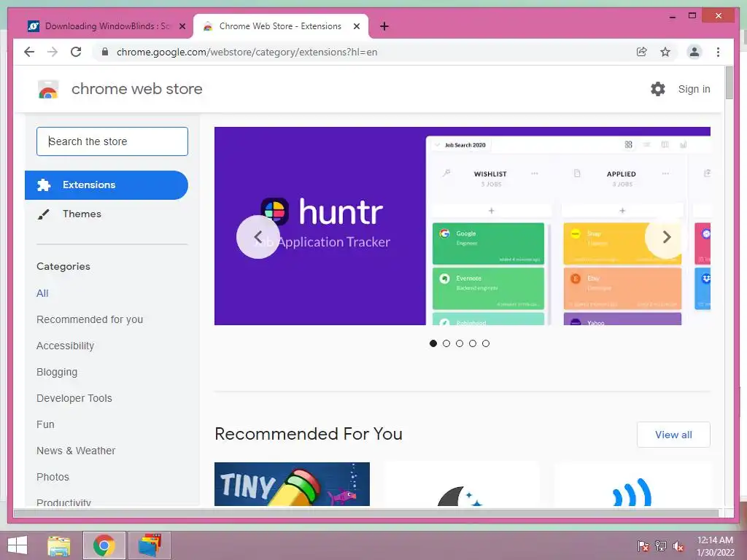Click the muted volume tray icon

[x=678, y=546]
